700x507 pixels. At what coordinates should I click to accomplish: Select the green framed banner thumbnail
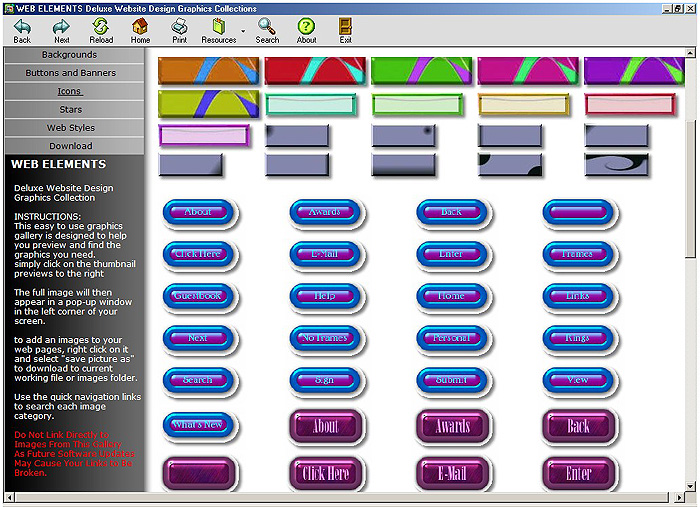(x=417, y=105)
